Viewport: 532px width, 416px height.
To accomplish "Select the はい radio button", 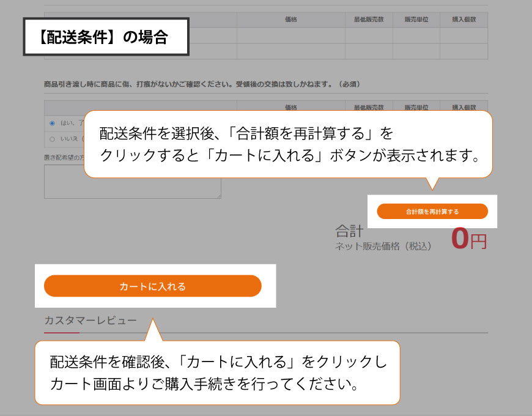I will [x=52, y=123].
